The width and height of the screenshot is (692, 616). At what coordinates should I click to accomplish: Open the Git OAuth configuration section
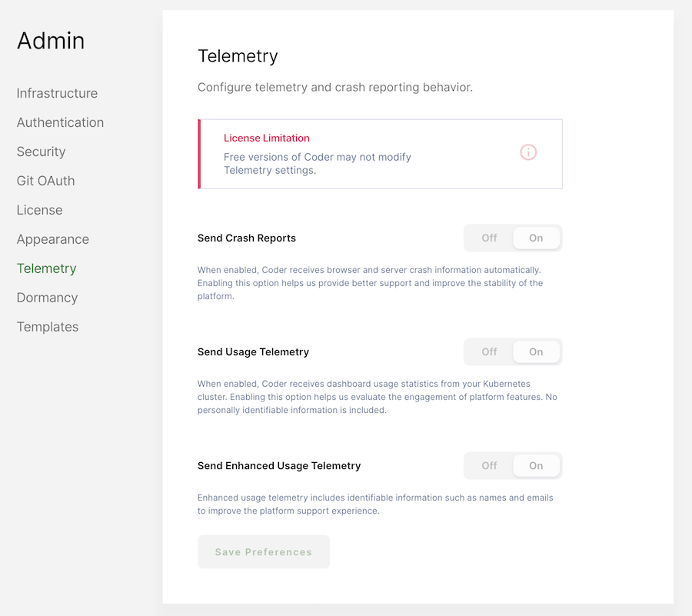[45, 181]
